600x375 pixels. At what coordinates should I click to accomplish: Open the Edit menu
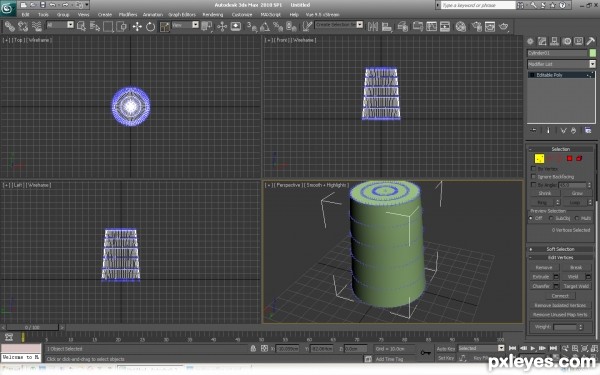[26, 15]
